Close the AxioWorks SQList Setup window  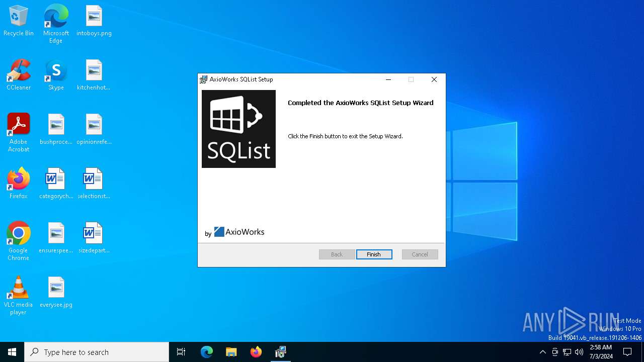coord(434,79)
